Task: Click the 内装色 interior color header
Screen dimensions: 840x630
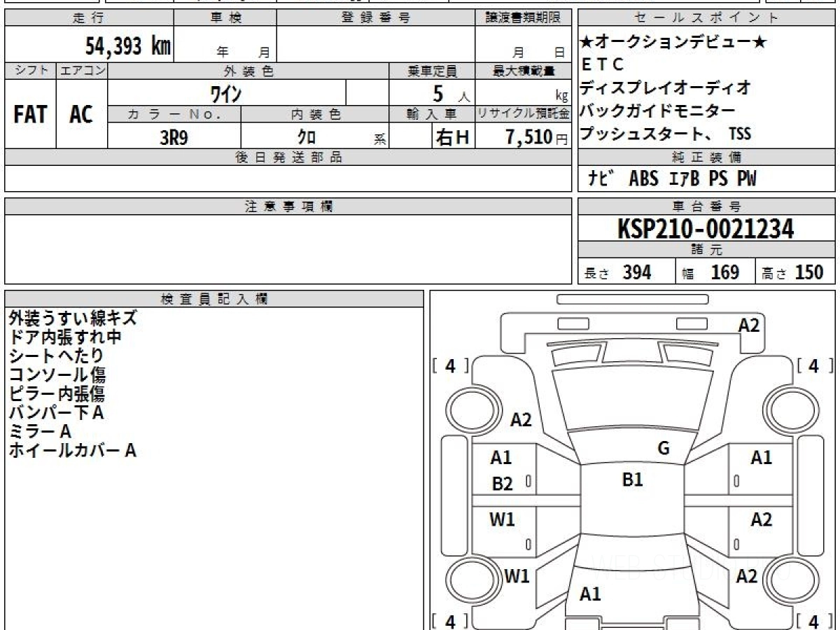Action: point(315,114)
